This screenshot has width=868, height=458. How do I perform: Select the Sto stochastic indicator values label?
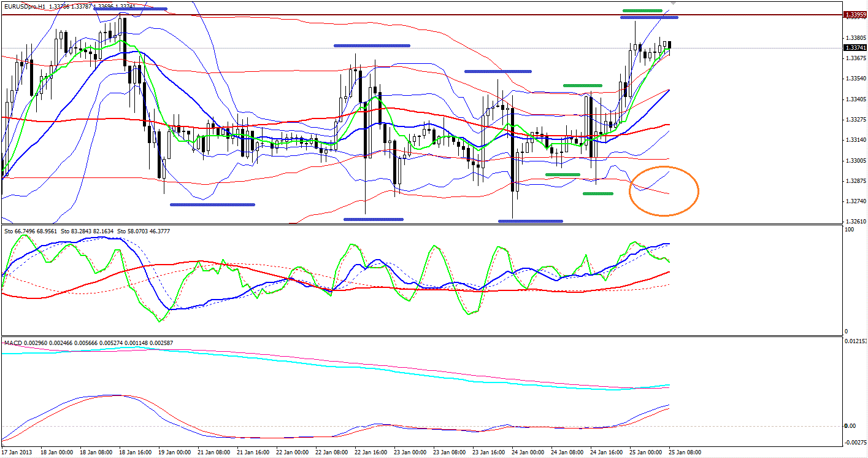(79, 231)
